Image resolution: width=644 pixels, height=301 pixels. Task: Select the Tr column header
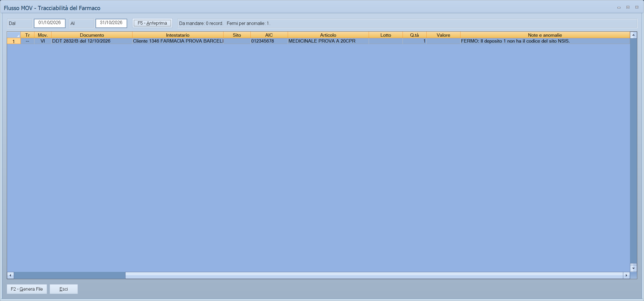click(x=27, y=35)
